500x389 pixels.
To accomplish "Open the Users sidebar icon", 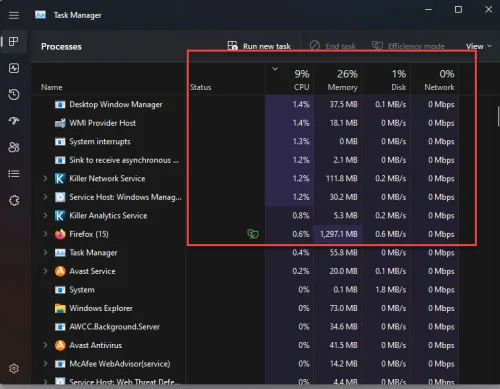I will point(14,147).
